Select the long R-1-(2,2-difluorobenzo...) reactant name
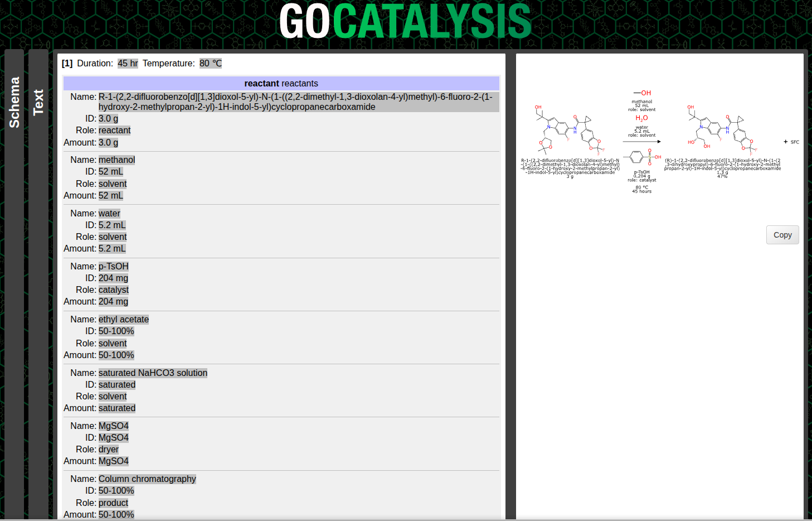Image resolution: width=812 pixels, height=521 pixels. click(295, 102)
